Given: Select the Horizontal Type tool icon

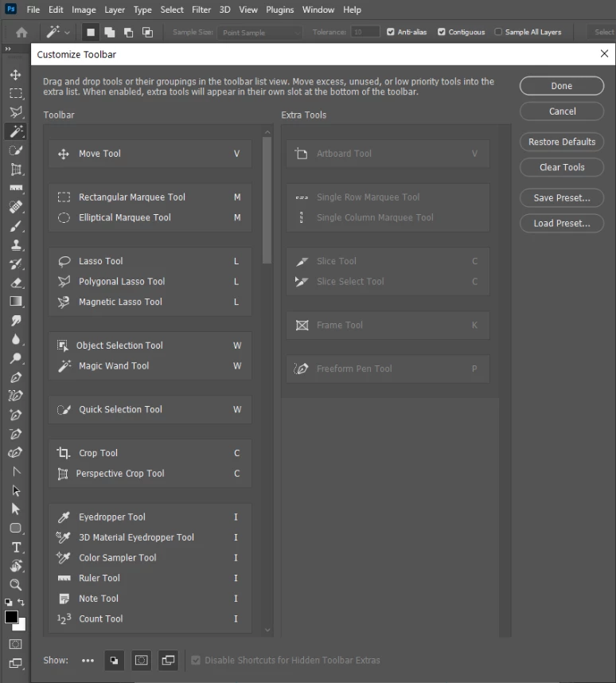Looking at the screenshot, I should click(16, 547).
